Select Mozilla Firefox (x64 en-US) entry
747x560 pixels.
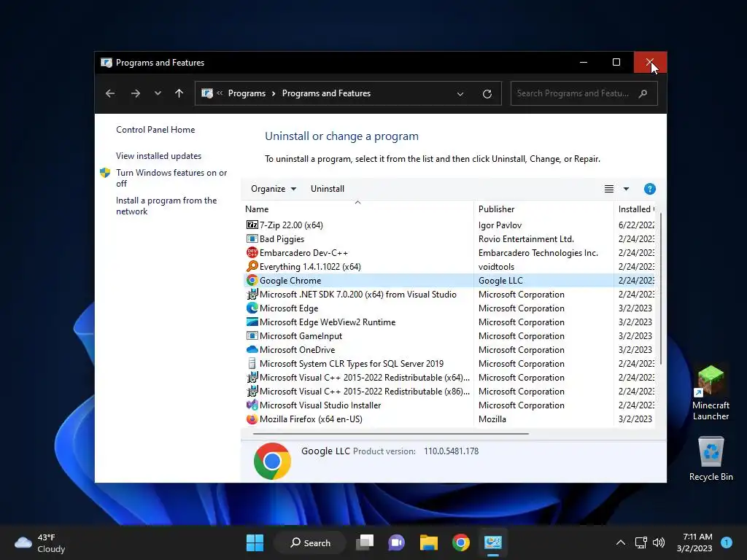click(x=449, y=419)
